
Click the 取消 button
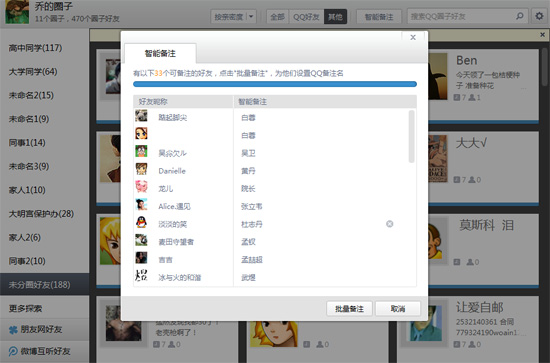tap(398, 309)
